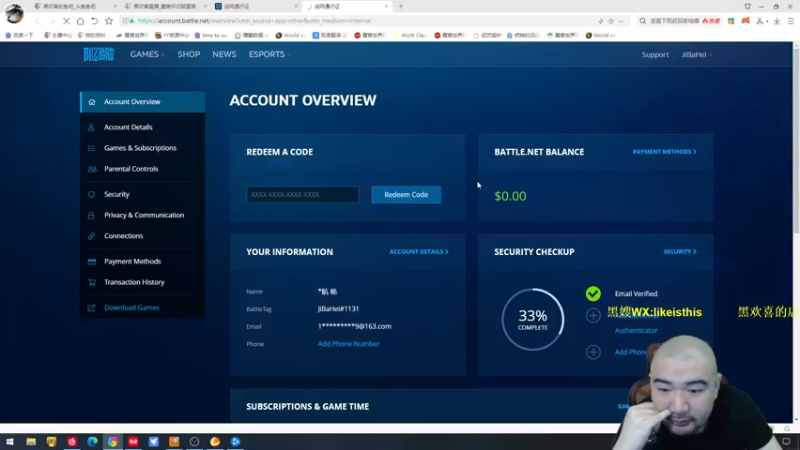The image size is (800, 450).
Task: Switch to the second browser tab
Action: coord(165,6)
